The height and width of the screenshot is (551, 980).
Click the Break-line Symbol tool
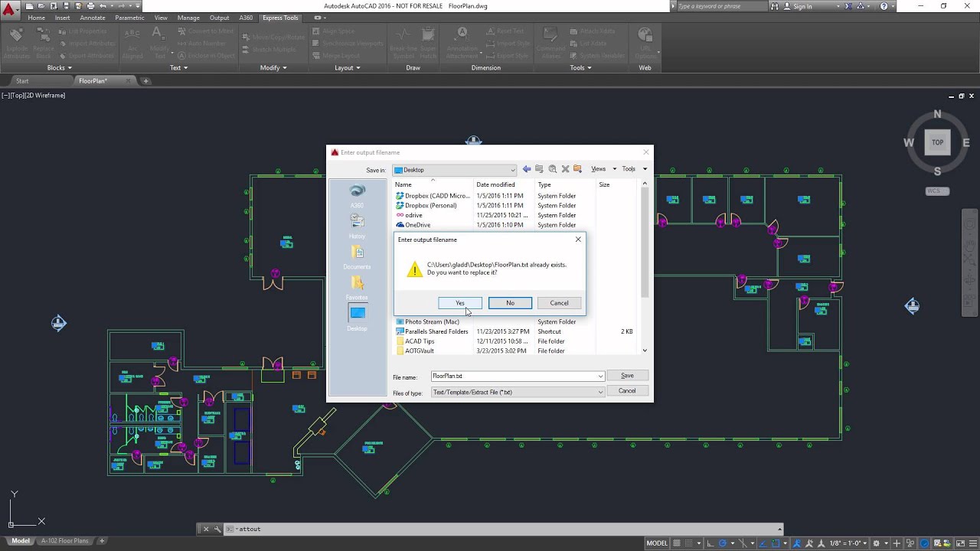[403, 44]
